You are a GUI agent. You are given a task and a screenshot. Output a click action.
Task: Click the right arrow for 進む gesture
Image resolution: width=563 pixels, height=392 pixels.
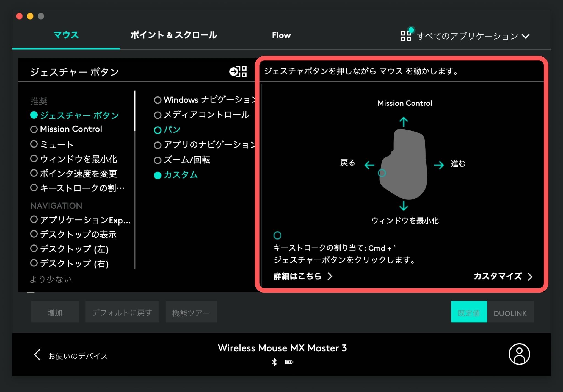point(439,165)
